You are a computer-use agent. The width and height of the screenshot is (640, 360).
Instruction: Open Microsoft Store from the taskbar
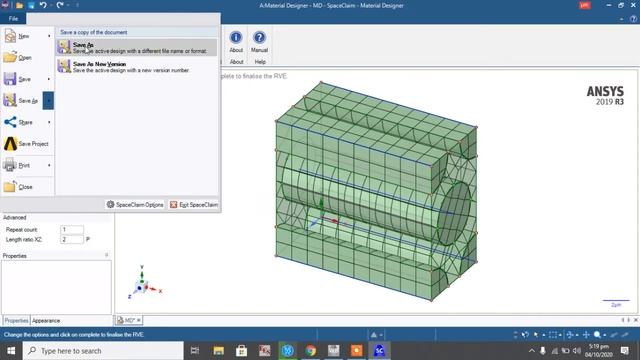(x=241, y=351)
